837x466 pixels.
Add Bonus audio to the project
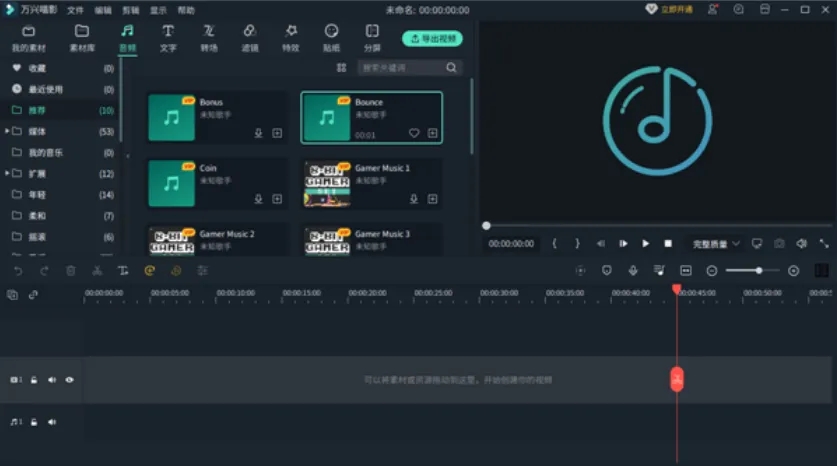pyautogui.click(x=277, y=133)
